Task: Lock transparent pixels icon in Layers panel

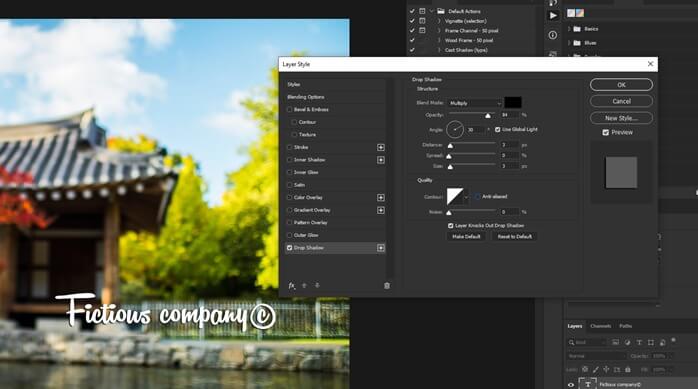Action: 585,369
